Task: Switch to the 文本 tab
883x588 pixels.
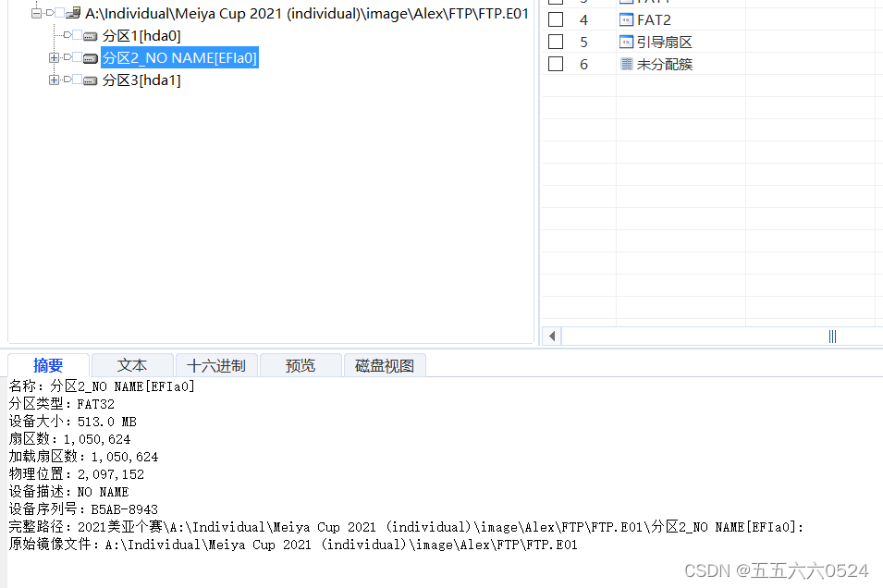Action: [x=132, y=365]
